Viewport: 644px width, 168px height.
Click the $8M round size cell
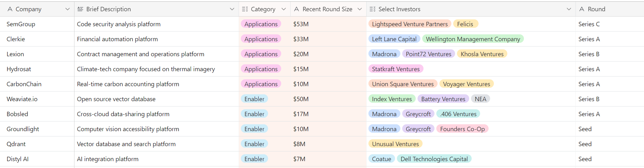(x=328, y=144)
